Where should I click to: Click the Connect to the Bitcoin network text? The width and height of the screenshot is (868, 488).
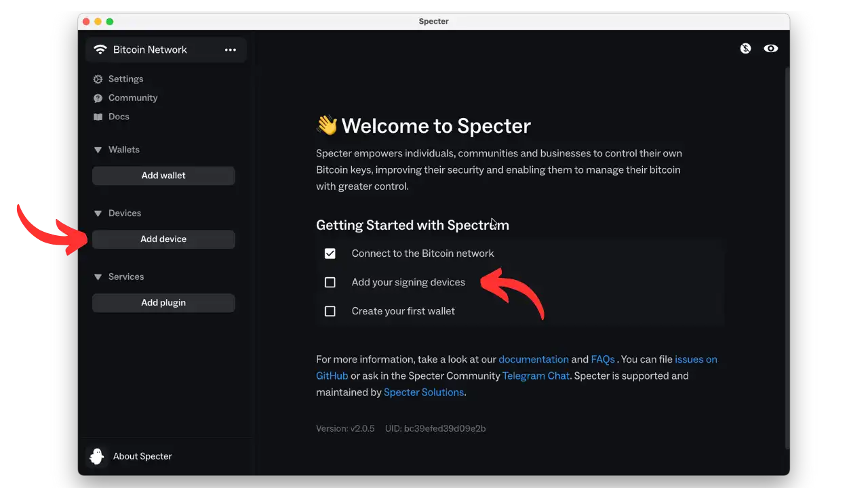(x=422, y=253)
